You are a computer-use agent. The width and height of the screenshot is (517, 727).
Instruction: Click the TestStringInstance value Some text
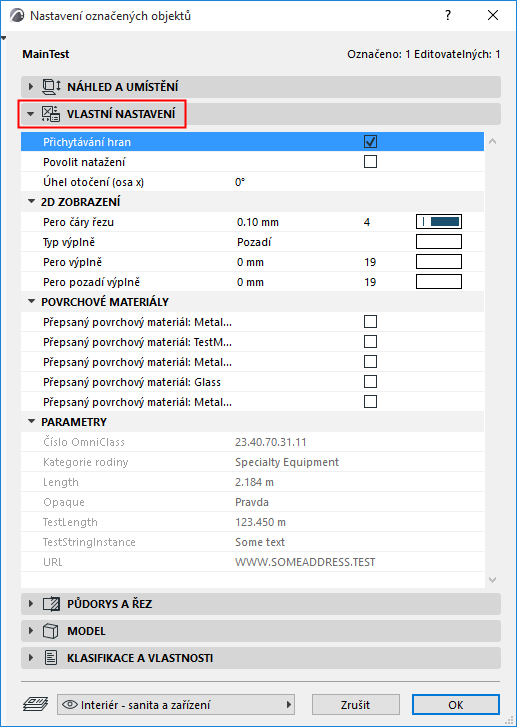[x=260, y=542]
